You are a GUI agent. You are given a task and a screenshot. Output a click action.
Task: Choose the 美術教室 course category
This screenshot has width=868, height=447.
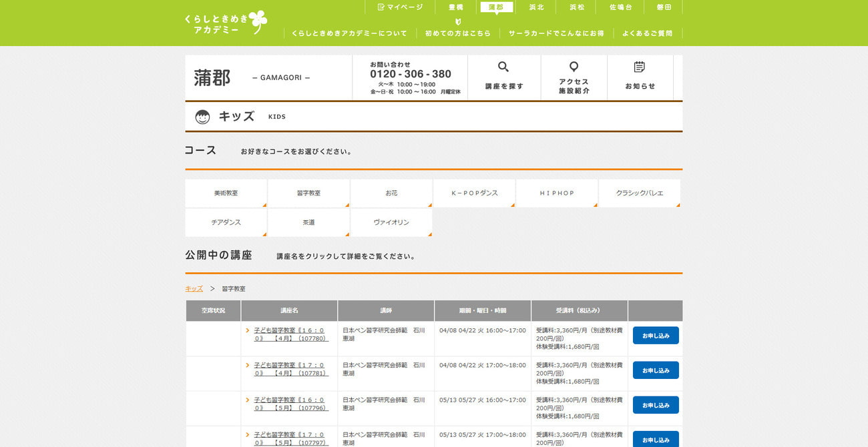(x=226, y=193)
